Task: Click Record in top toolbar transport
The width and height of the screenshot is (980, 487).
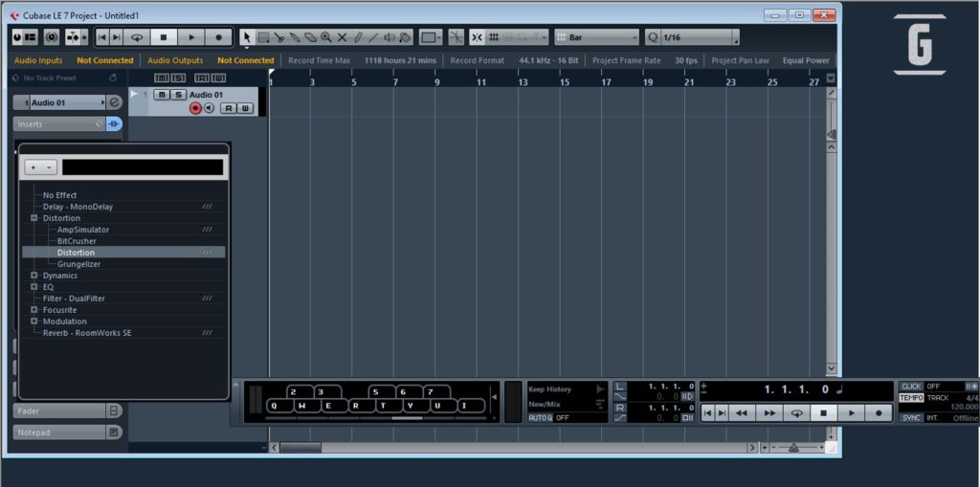Action: tap(219, 37)
